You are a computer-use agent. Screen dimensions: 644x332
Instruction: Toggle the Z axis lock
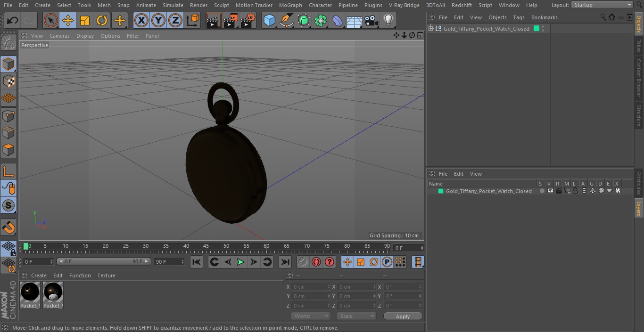tap(175, 21)
